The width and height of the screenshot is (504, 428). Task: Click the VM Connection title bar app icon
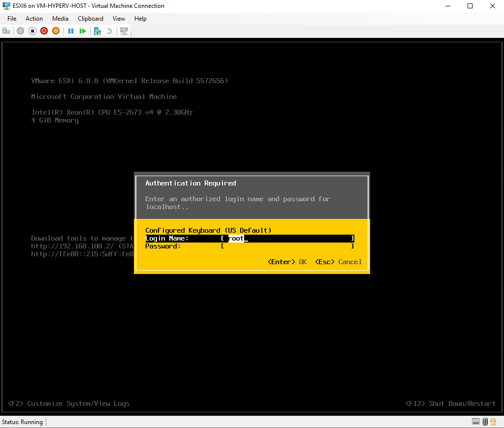pyautogui.click(x=6, y=6)
